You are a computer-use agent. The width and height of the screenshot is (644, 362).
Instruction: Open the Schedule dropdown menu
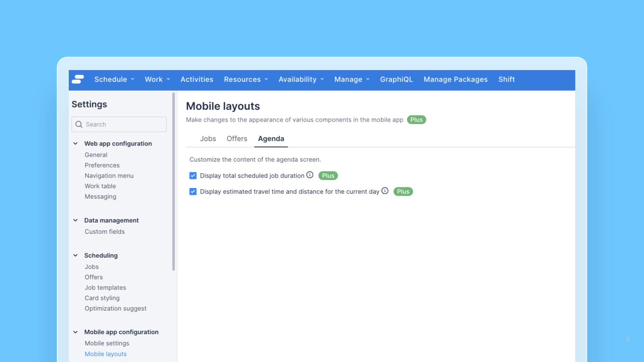pos(114,79)
